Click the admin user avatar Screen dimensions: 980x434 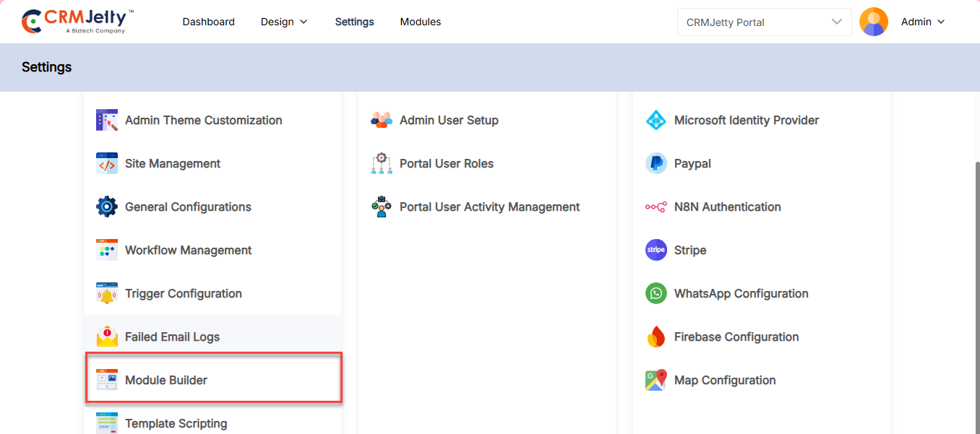pos(873,22)
